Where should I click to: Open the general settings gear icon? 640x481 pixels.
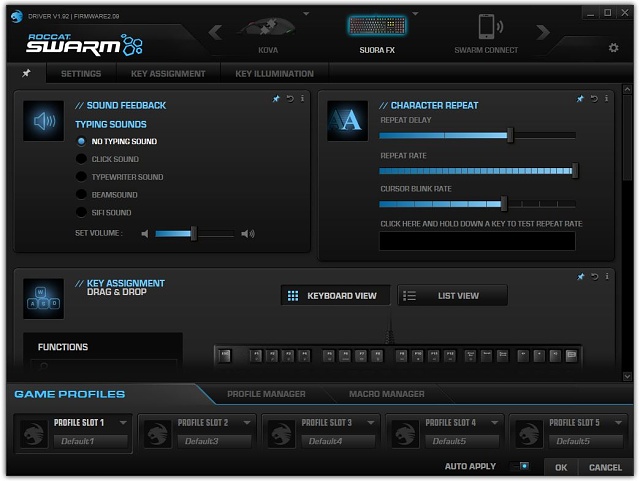[x=613, y=48]
